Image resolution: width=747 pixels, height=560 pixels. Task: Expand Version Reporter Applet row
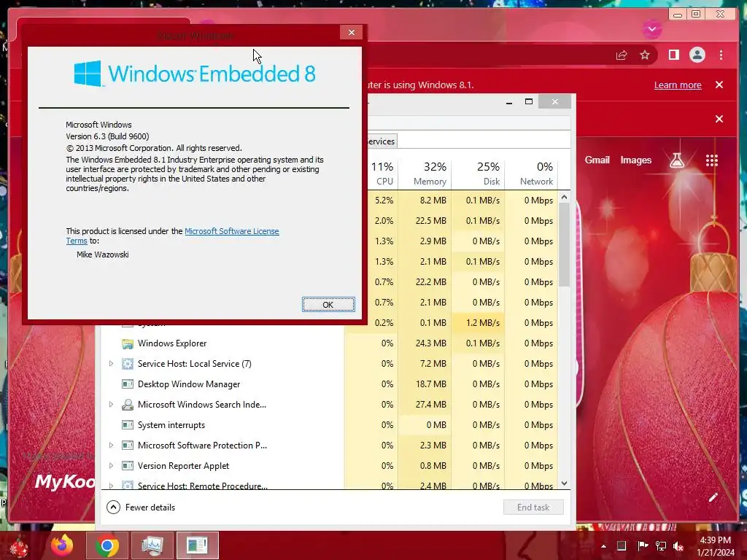[111, 466]
